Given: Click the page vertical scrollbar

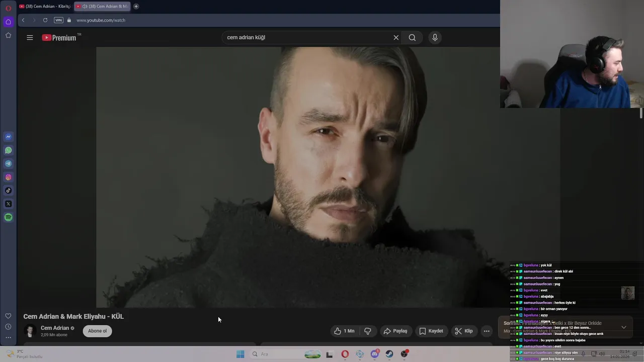Looking at the screenshot, I should pyautogui.click(x=641, y=113).
